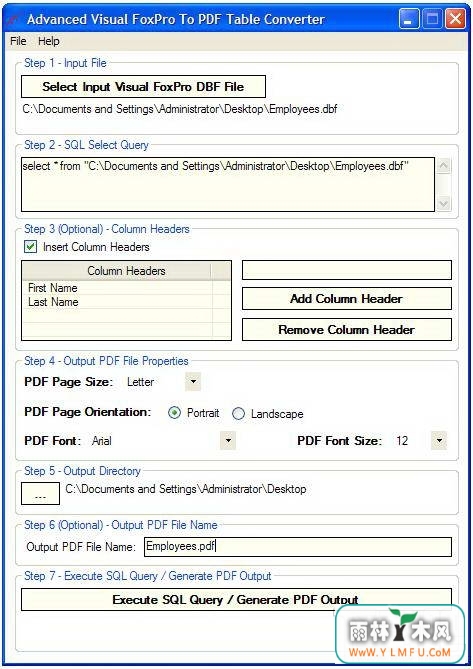
Task: Click Select Input Visual FoxPro DBF File button
Action: coord(143,87)
